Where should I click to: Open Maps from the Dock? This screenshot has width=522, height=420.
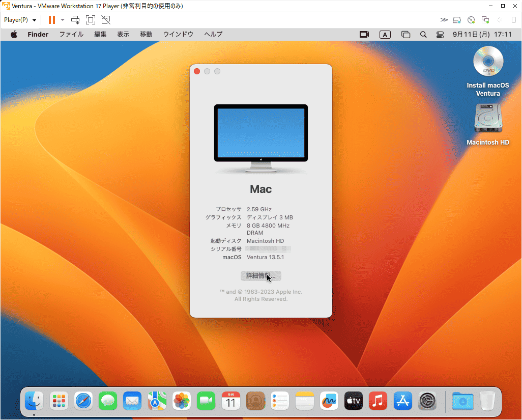click(x=157, y=401)
